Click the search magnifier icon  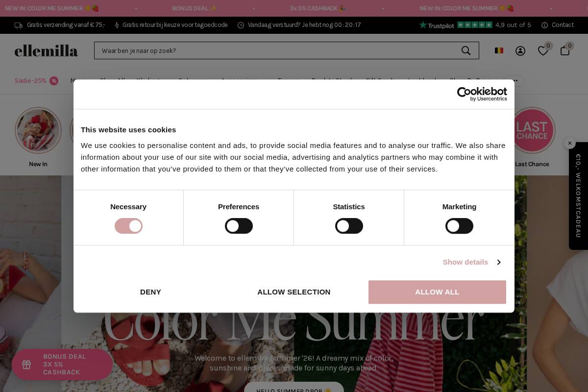[466, 50]
